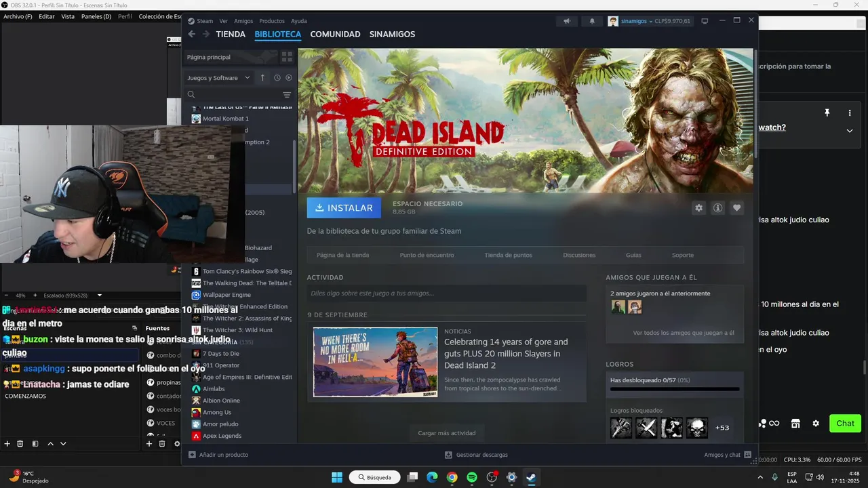The height and width of the screenshot is (488, 868).
Task: Switch library to grid view icon
Action: [287, 57]
